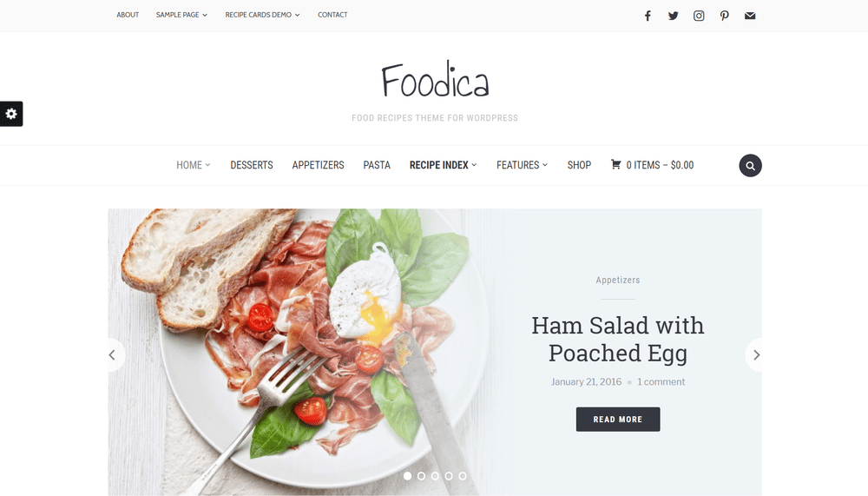Click the Foodica site logo

(x=435, y=79)
